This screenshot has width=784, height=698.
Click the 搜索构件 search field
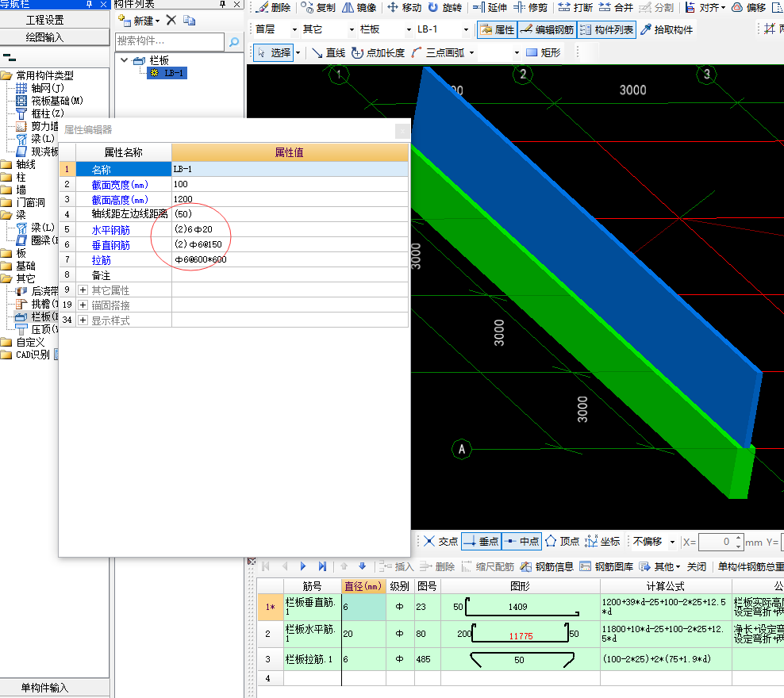[170, 41]
